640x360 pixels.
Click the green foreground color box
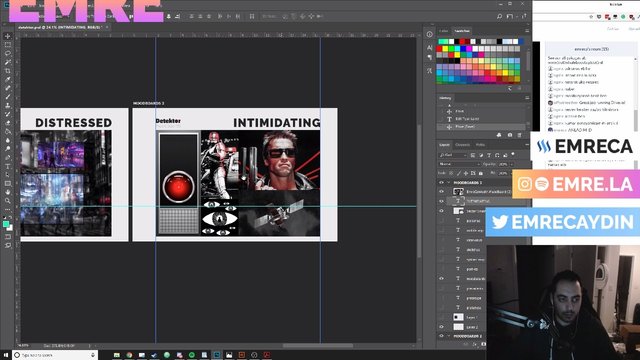(6, 224)
